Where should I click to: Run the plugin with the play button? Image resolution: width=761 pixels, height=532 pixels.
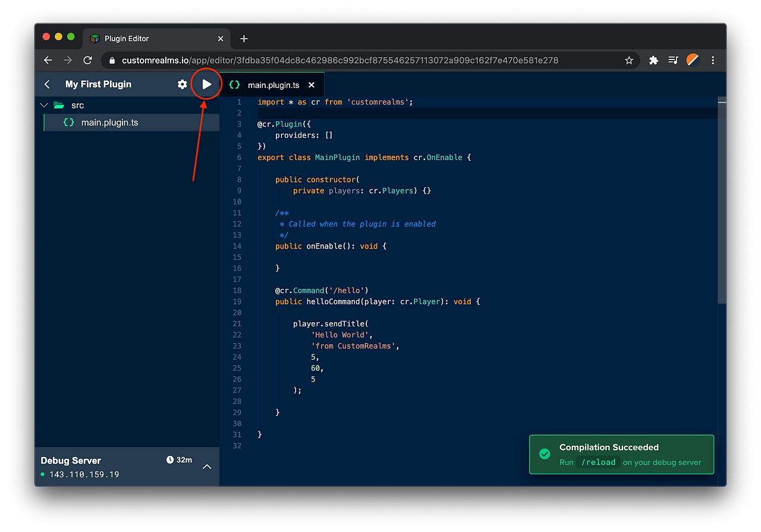point(206,84)
